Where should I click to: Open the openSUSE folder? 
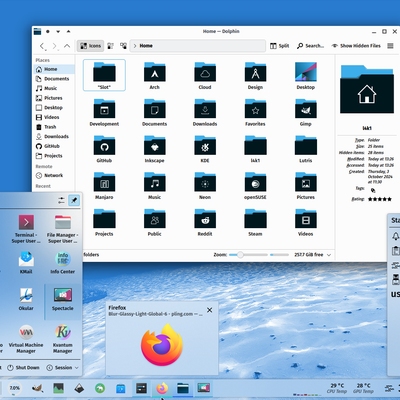pyautogui.click(x=255, y=186)
